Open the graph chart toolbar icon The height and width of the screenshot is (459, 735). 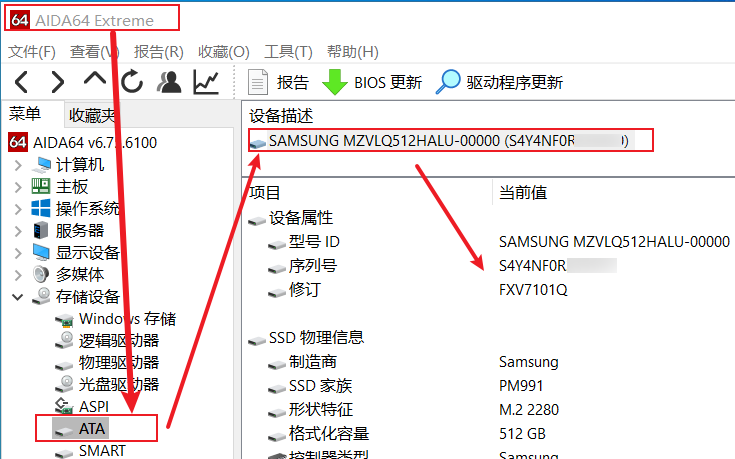pyautogui.click(x=206, y=82)
